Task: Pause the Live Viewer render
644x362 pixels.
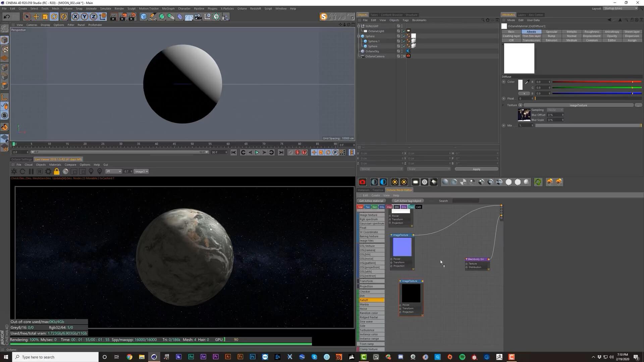Action: (x=31, y=172)
